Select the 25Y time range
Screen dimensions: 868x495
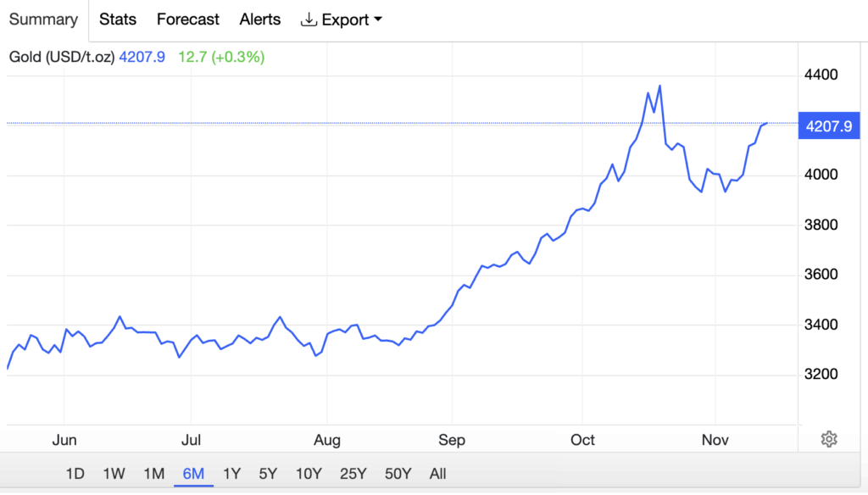click(353, 474)
